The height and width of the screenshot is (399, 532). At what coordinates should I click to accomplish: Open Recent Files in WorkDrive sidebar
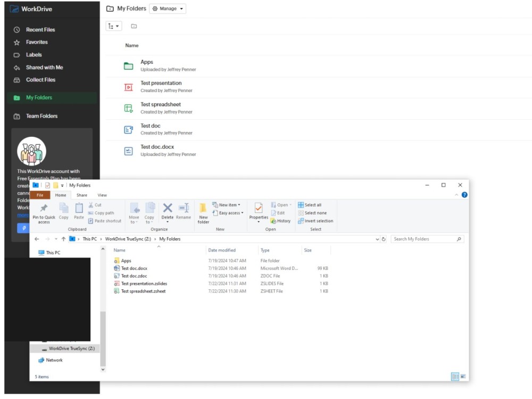40,29
